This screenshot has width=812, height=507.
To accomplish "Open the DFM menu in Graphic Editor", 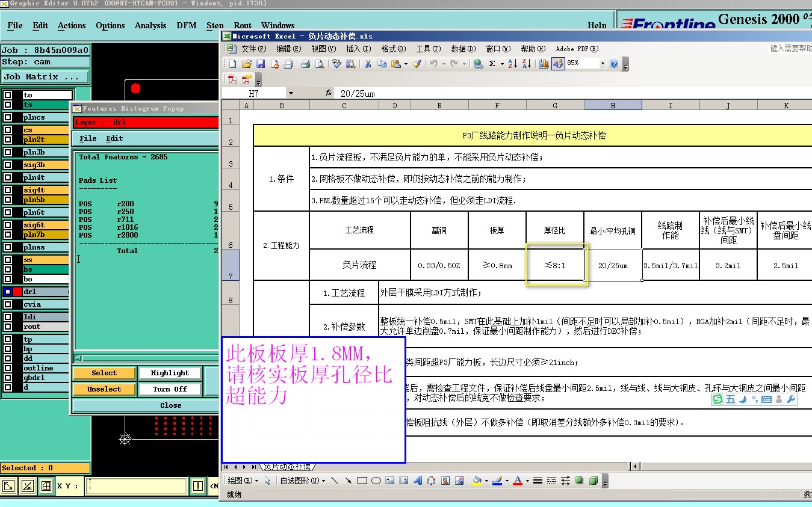I will click(x=187, y=25).
